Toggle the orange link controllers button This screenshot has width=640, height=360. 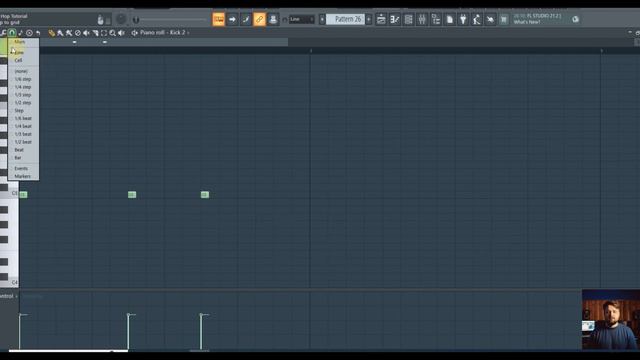pyautogui.click(x=259, y=19)
